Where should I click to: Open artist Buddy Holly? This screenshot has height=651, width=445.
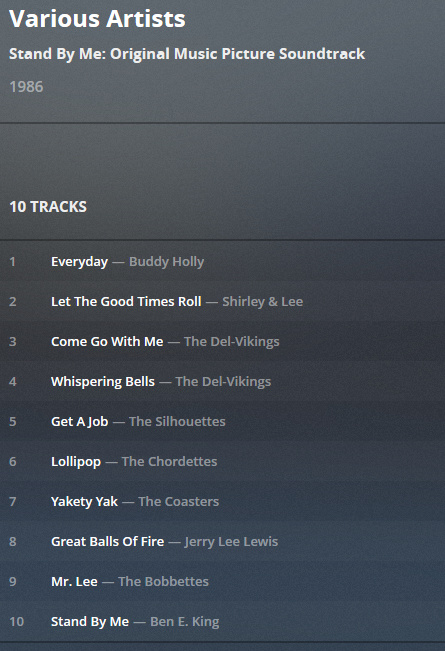tap(166, 262)
